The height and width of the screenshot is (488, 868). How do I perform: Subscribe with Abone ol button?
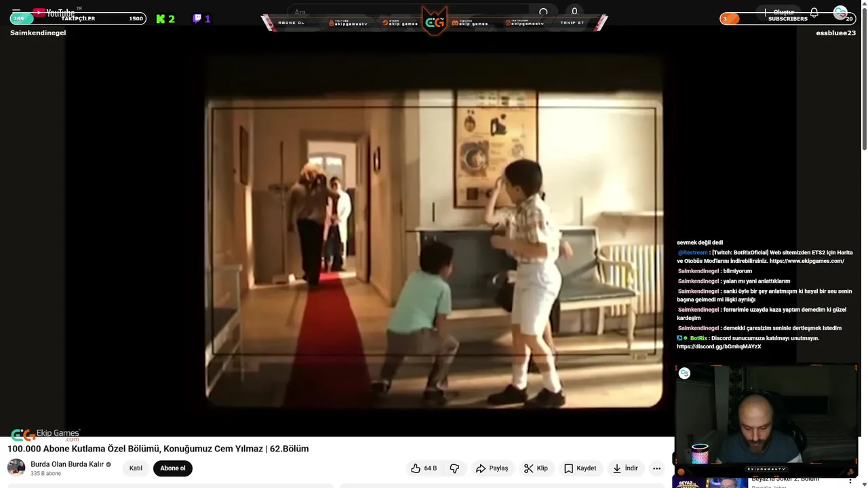coord(173,468)
